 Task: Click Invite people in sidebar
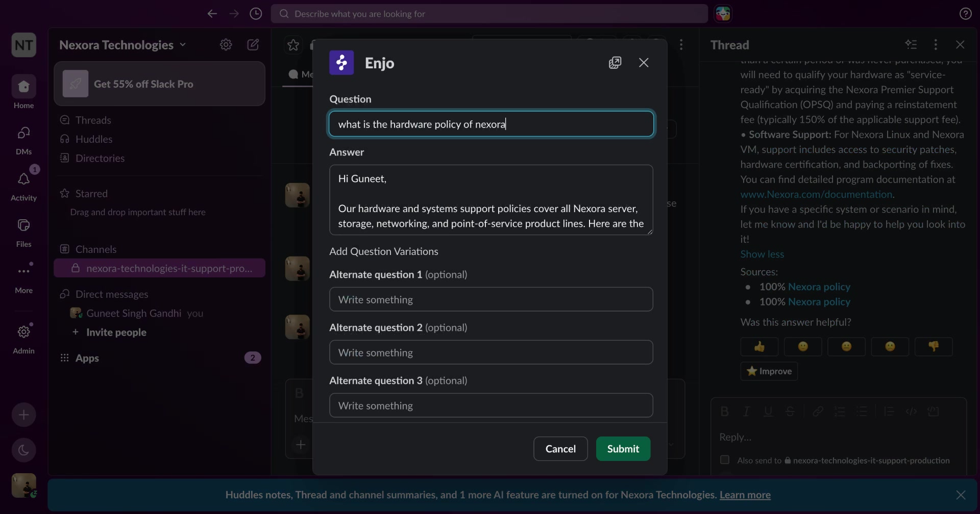116,332
